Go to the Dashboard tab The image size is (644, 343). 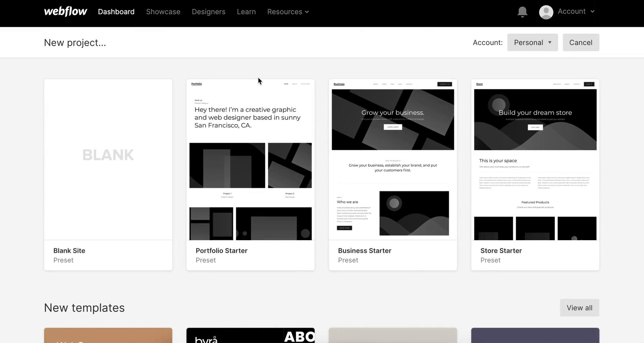tap(116, 12)
